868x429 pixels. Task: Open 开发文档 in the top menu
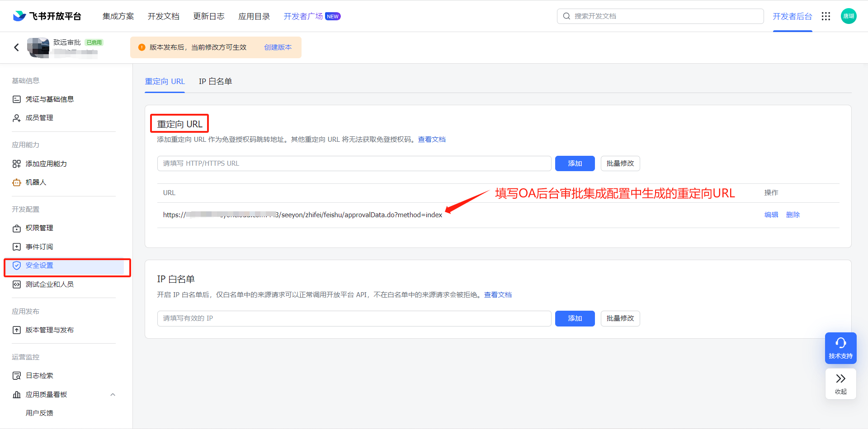(164, 16)
